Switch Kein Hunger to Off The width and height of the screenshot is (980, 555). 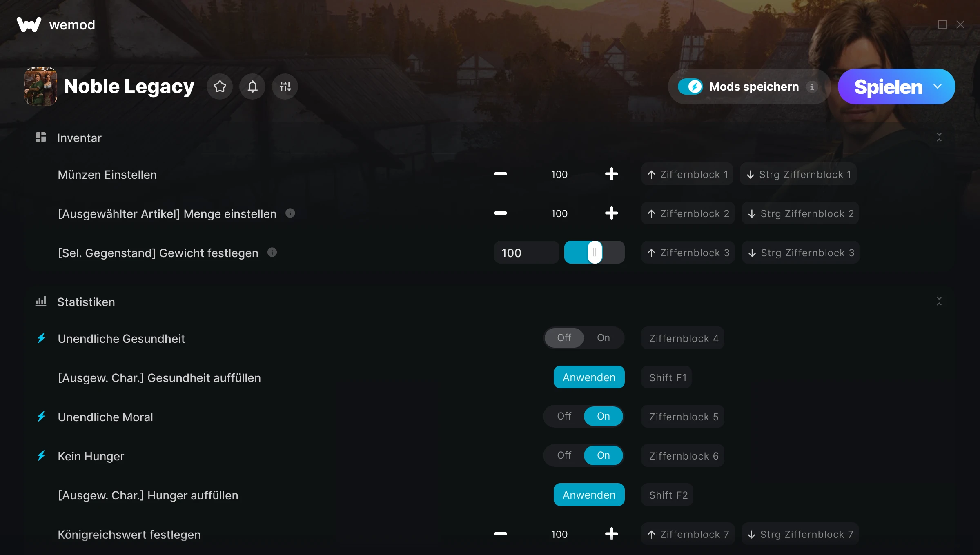tap(564, 455)
